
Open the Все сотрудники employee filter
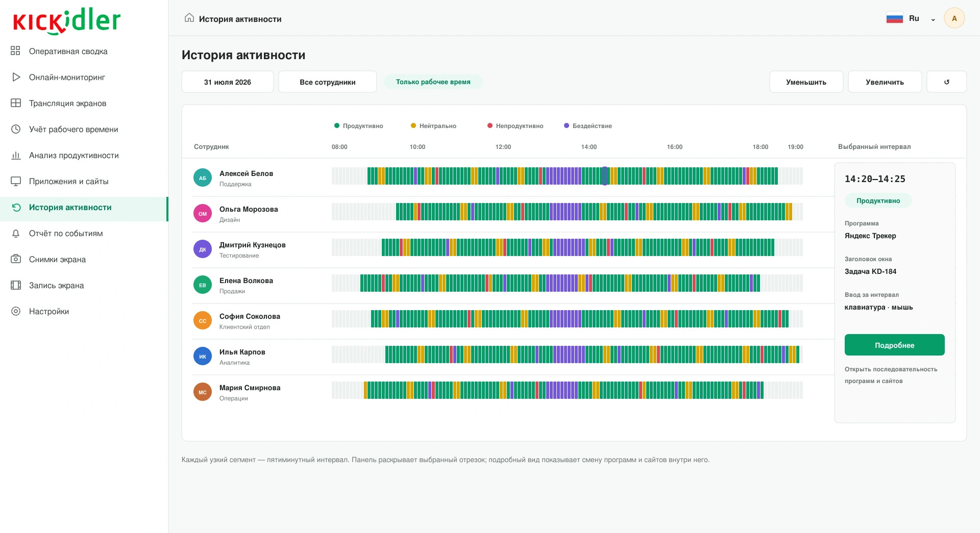[x=328, y=82]
